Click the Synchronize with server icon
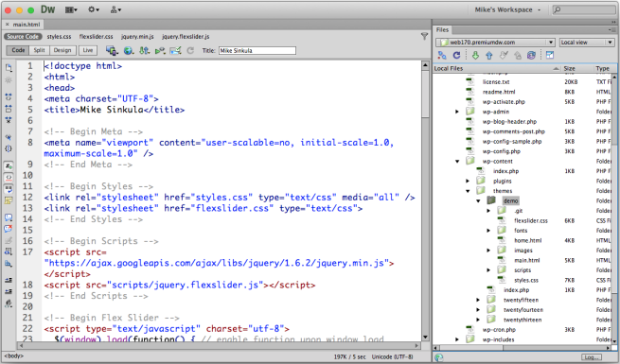620x364 pixels. click(531, 55)
